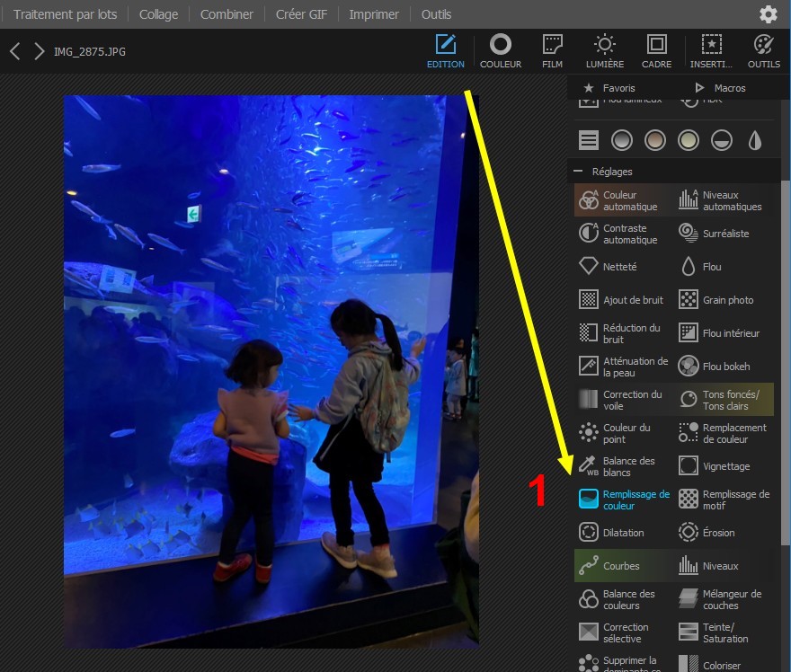Open Vignettage
The height and width of the screenshot is (672, 791).
[723, 466]
